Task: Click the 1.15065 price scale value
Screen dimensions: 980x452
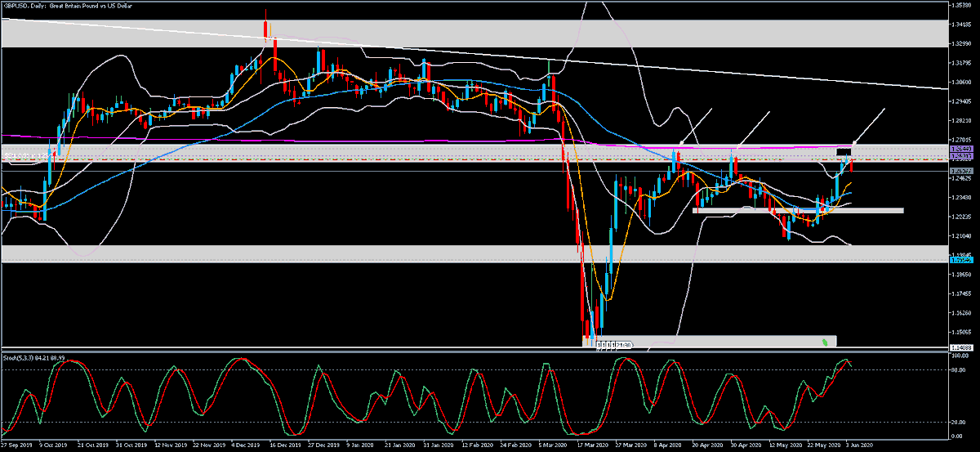Action: [x=960, y=332]
